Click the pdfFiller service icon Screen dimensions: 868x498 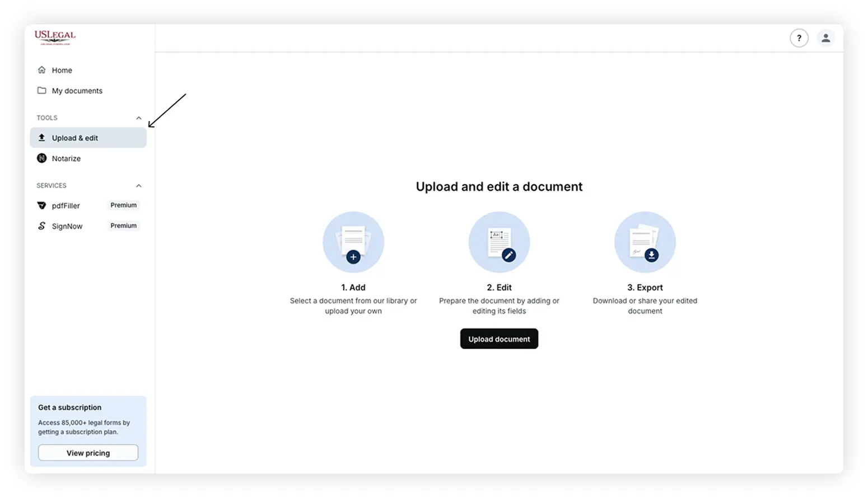coord(41,205)
